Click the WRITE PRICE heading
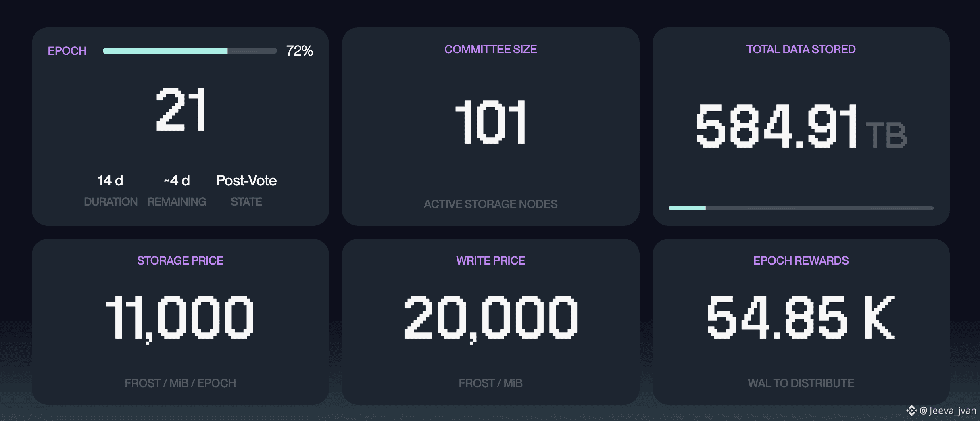The width and height of the screenshot is (980, 421). pyautogui.click(x=490, y=261)
